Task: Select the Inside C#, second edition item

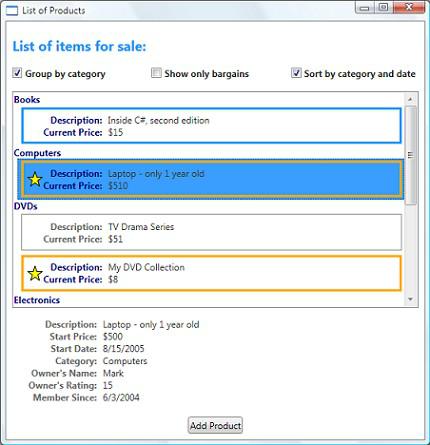Action: (211, 126)
